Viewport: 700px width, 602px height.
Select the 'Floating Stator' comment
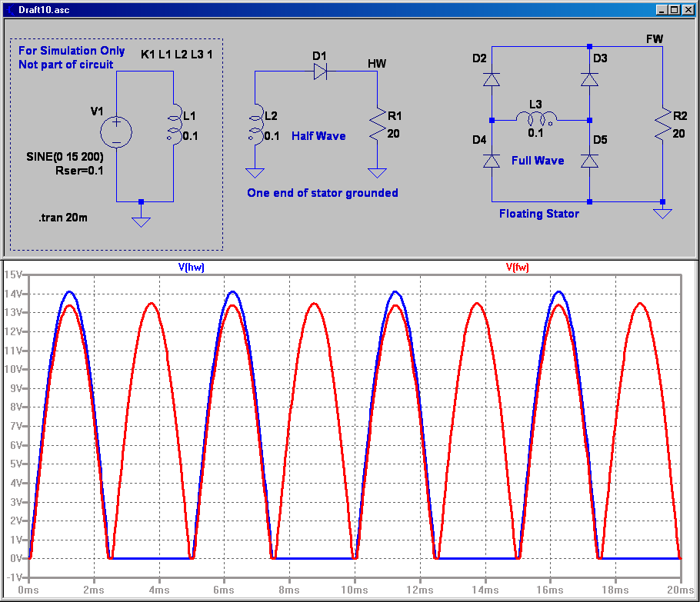[x=539, y=214]
